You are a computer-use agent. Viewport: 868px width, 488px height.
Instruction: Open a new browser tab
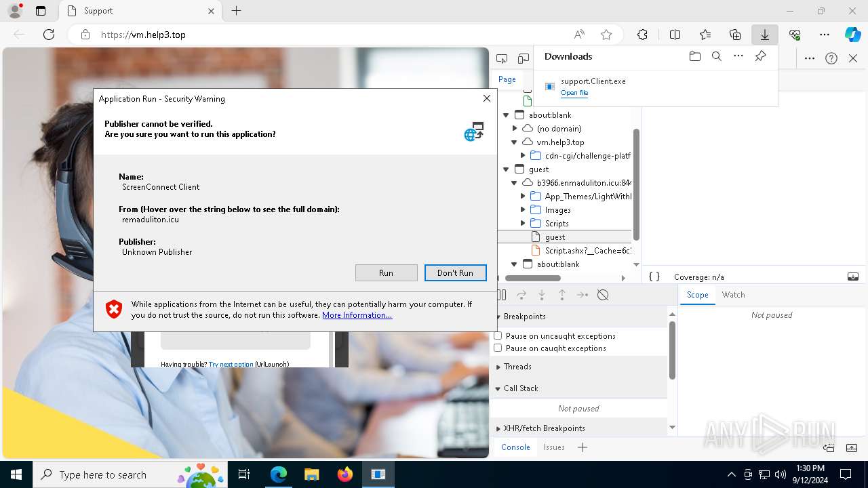coord(236,11)
